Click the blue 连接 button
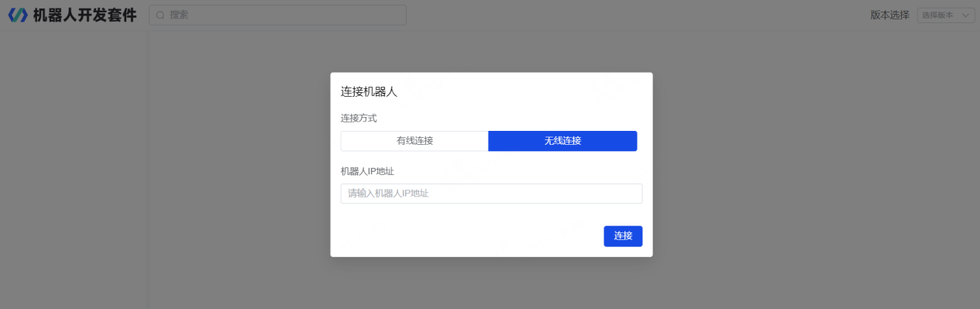This screenshot has width=980, height=309. (623, 236)
